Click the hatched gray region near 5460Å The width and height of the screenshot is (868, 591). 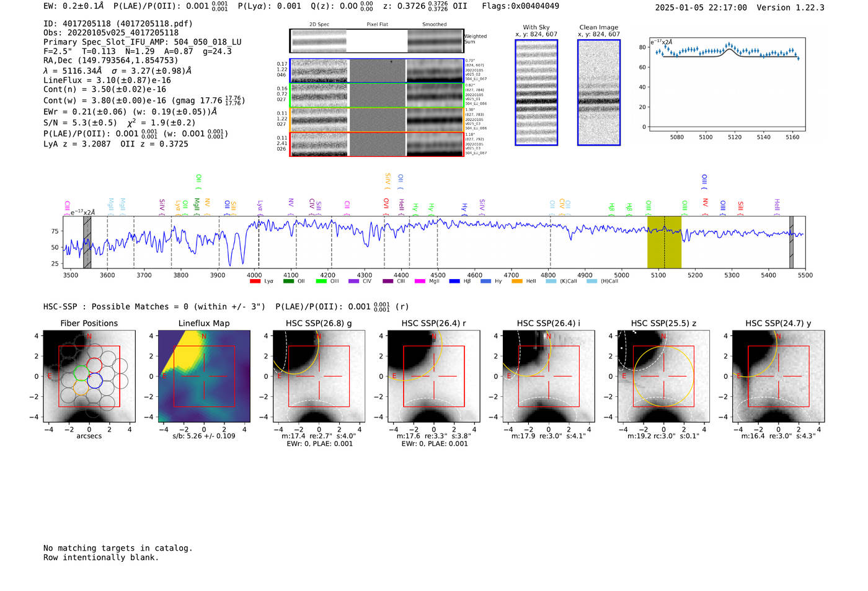click(791, 242)
